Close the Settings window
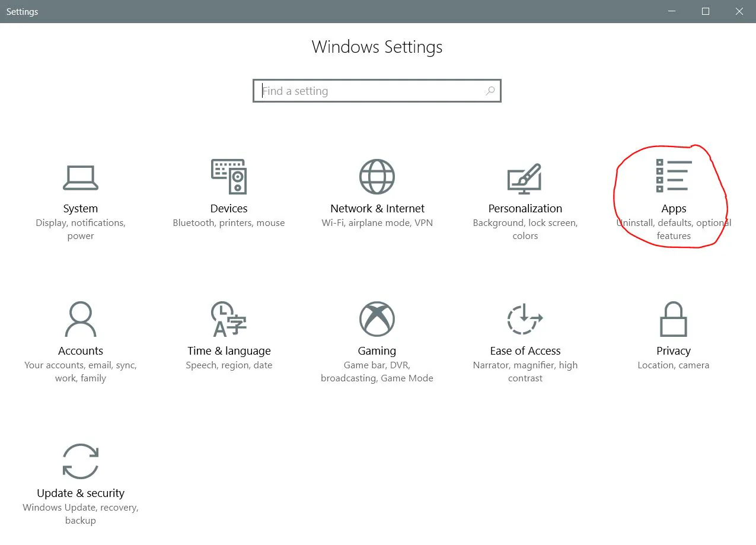Image resolution: width=756 pixels, height=545 pixels. pyautogui.click(x=739, y=11)
